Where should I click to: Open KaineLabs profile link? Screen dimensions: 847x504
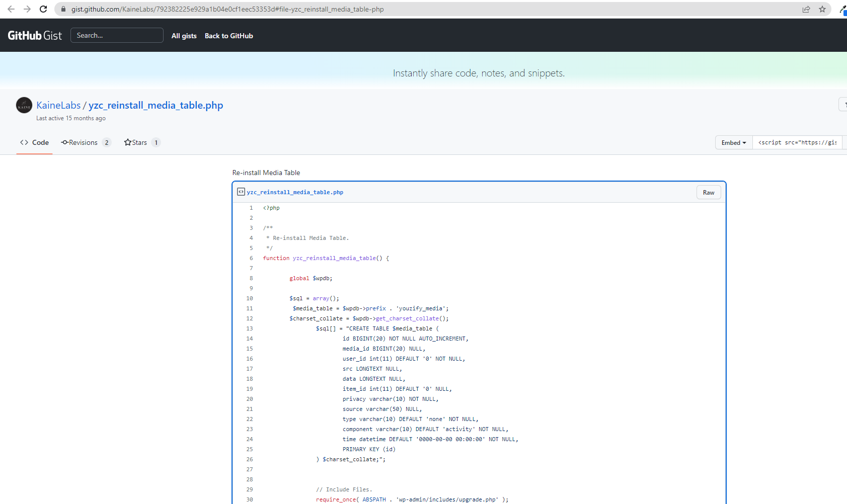(x=58, y=105)
